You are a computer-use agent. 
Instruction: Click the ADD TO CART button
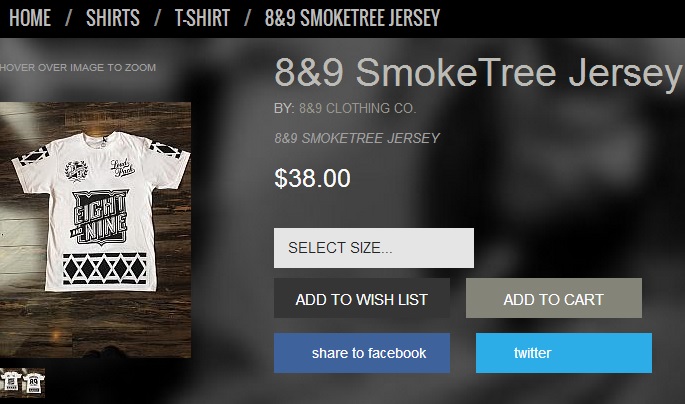coord(554,298)
